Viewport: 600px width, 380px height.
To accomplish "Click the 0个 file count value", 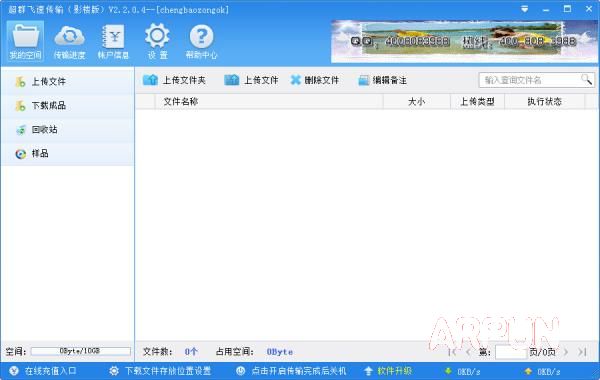I will point(191,352).
